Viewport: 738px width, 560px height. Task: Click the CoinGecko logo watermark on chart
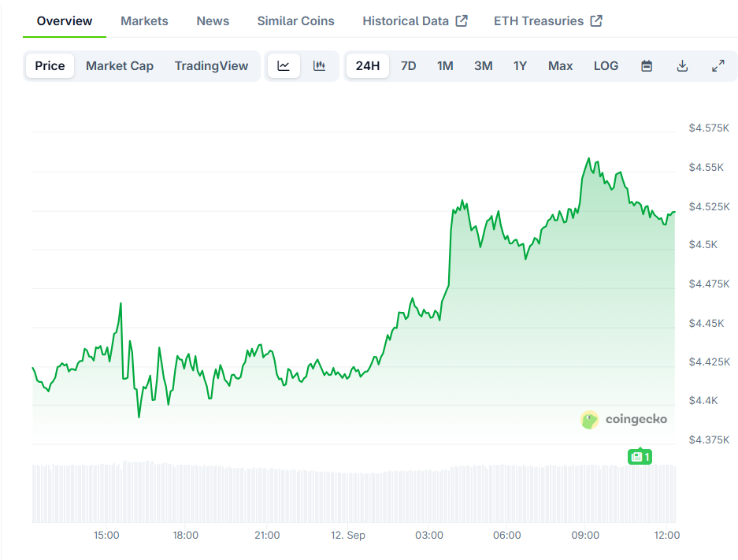624,420
